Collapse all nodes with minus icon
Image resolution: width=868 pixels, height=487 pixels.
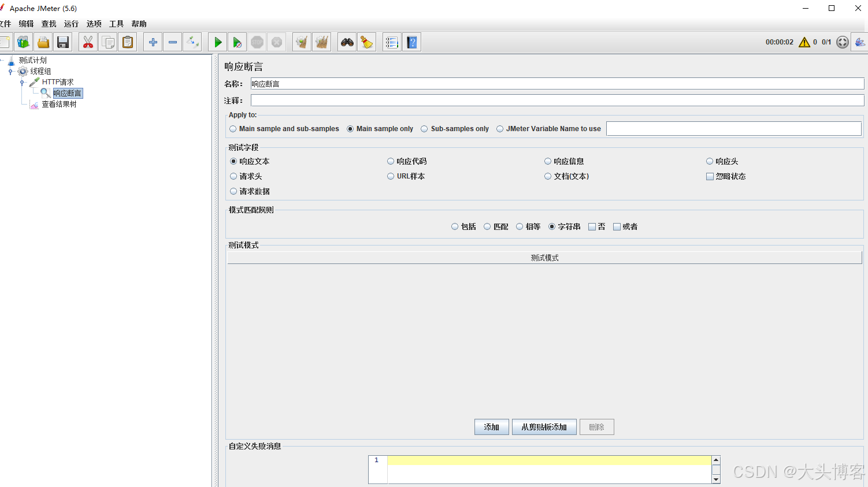(172, 42)
